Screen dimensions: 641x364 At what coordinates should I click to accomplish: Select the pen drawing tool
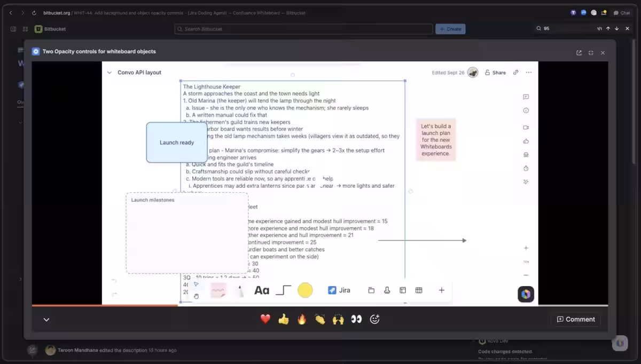240,290
